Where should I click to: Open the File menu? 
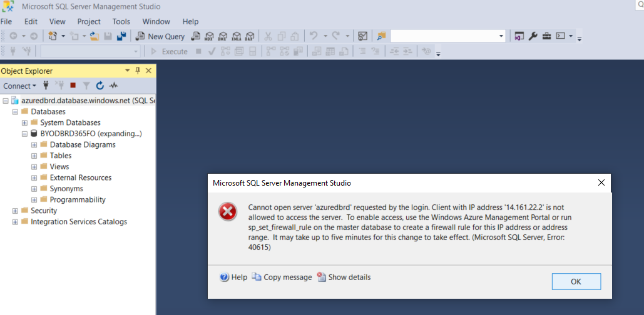(6, 22)
